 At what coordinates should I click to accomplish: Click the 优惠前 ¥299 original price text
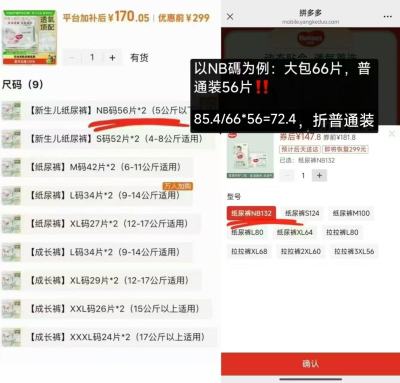pyautogui.click(x=184, y=18)
